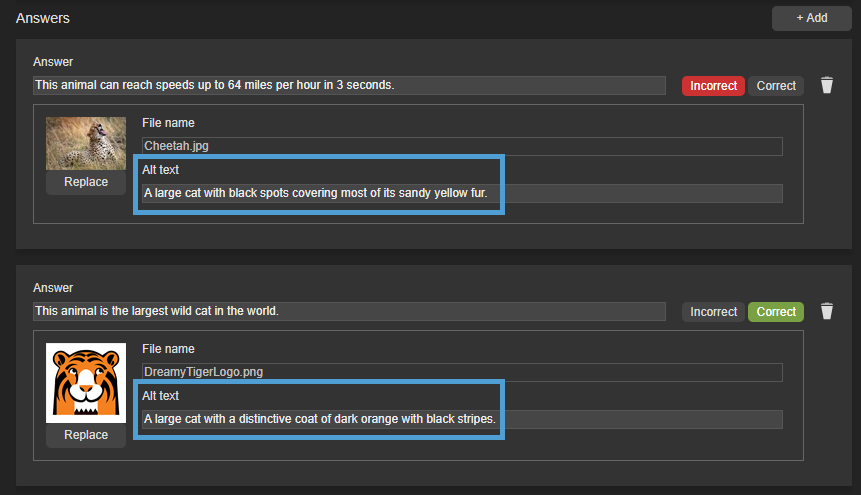861x495 pixels.
Task: Set the tiger answer to Incorrect
Action: click(713, 312)
